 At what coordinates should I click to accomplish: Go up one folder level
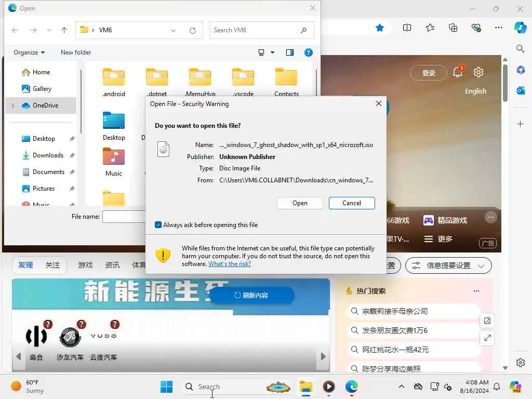tap(64, 30)
